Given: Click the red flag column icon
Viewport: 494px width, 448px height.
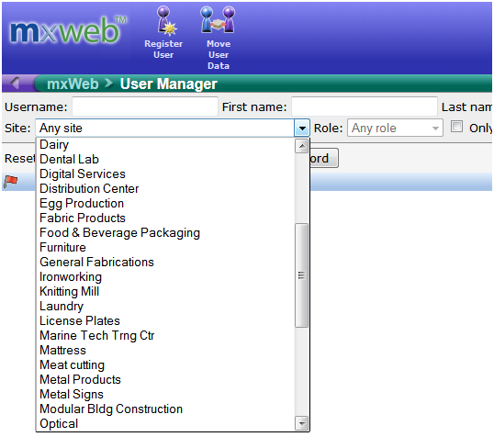Looking at the screenshot, I should [x=11, y=182].
